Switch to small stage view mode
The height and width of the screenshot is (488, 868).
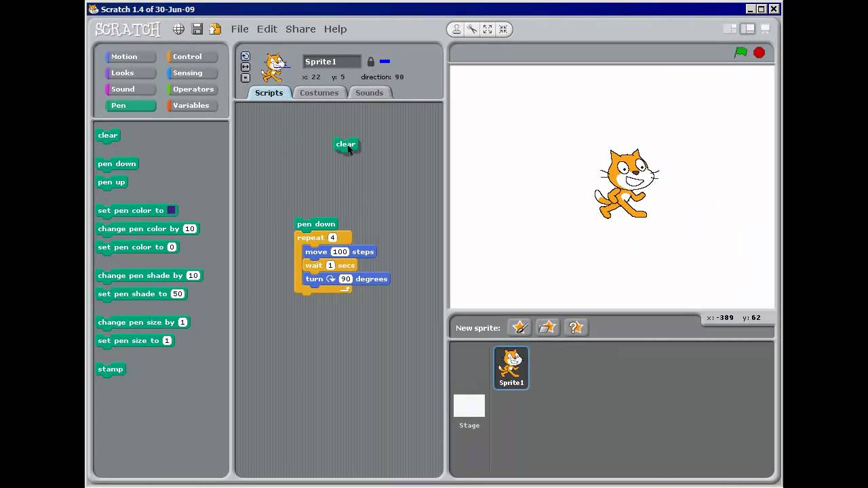pos(730,28)
